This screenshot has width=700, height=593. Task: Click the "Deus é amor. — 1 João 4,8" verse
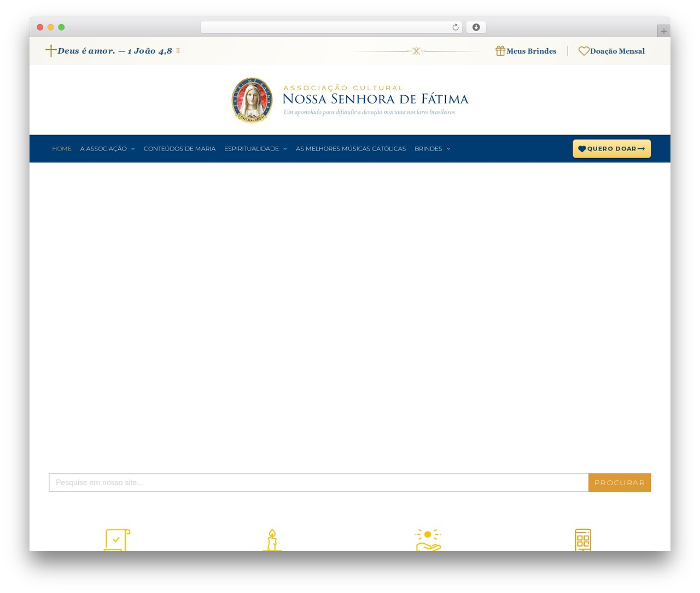(115, 51)
